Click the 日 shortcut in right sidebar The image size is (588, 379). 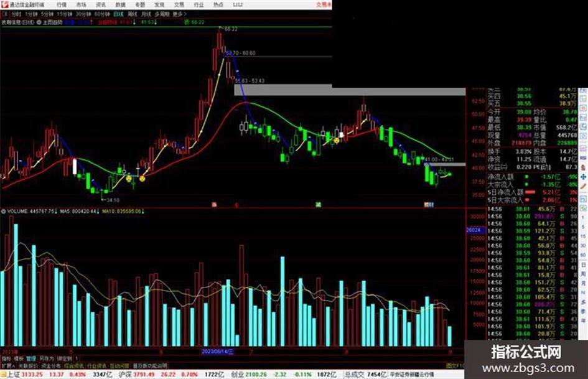pyautogui.click(x=583, y=265)
